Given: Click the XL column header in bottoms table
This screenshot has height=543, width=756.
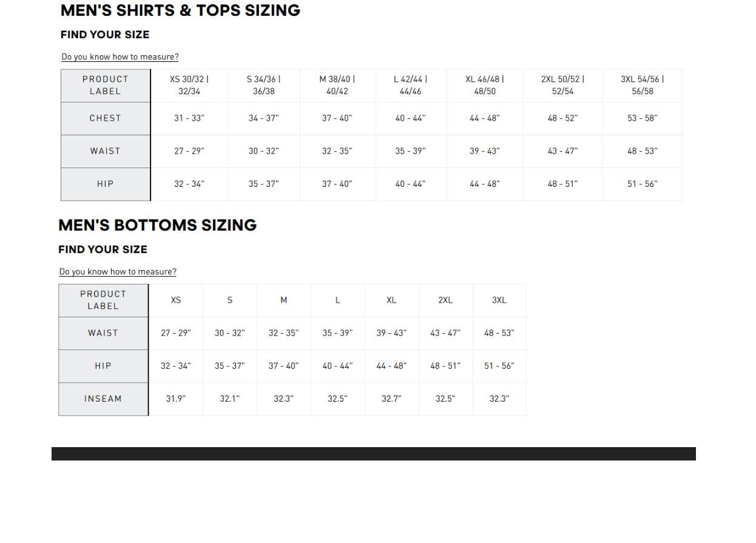Looking at the screenshot, I should [x=391, y=300].
